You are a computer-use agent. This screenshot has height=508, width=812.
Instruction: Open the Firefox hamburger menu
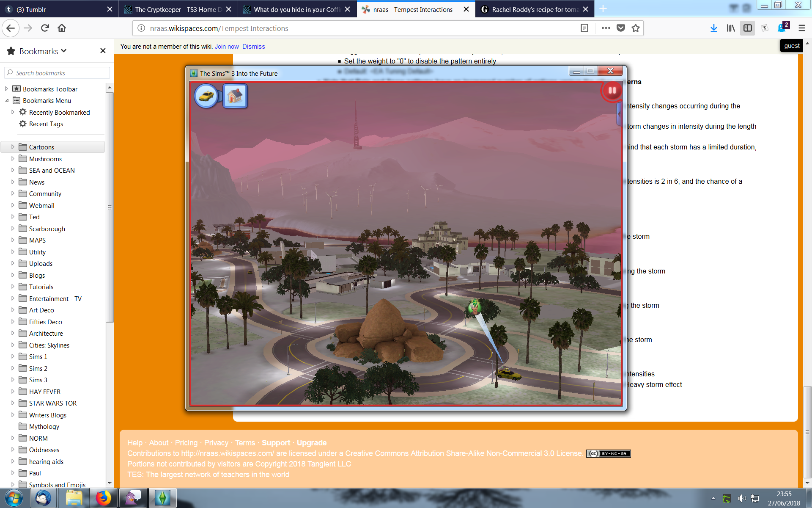click(x=801, y=28)
